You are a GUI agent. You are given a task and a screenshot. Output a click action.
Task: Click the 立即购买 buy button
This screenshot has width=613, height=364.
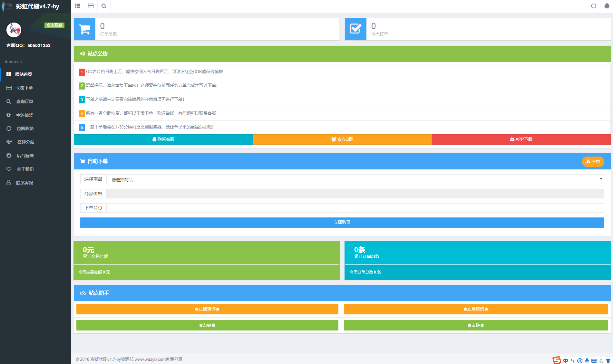click(342, 223)
